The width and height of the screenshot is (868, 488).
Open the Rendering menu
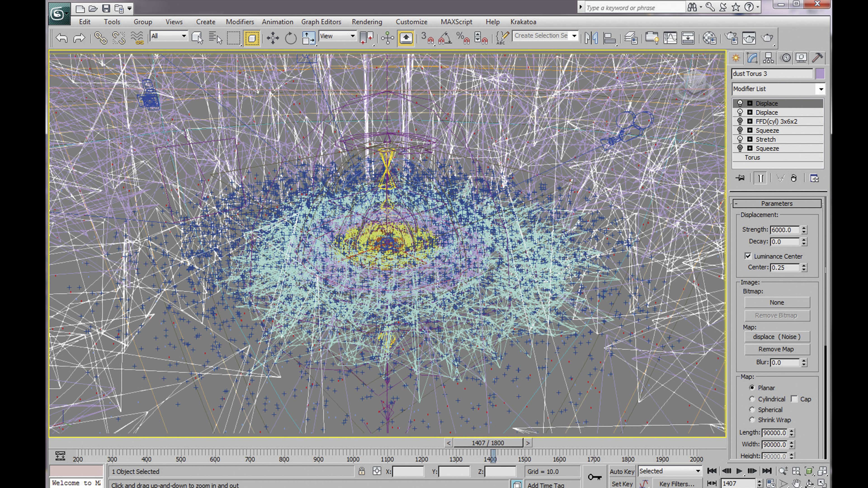point(367,22)
